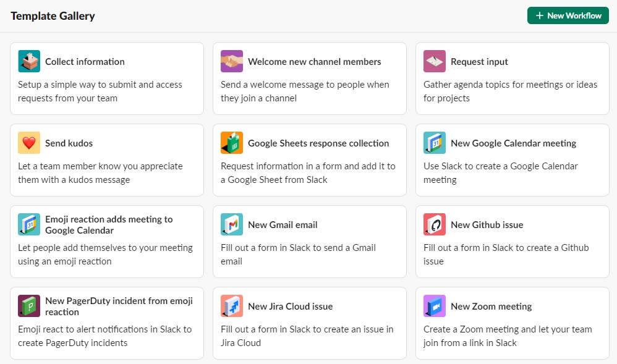617x364 pixels.
Task: Click the Github octocat icon
Action: pos(435,224)
